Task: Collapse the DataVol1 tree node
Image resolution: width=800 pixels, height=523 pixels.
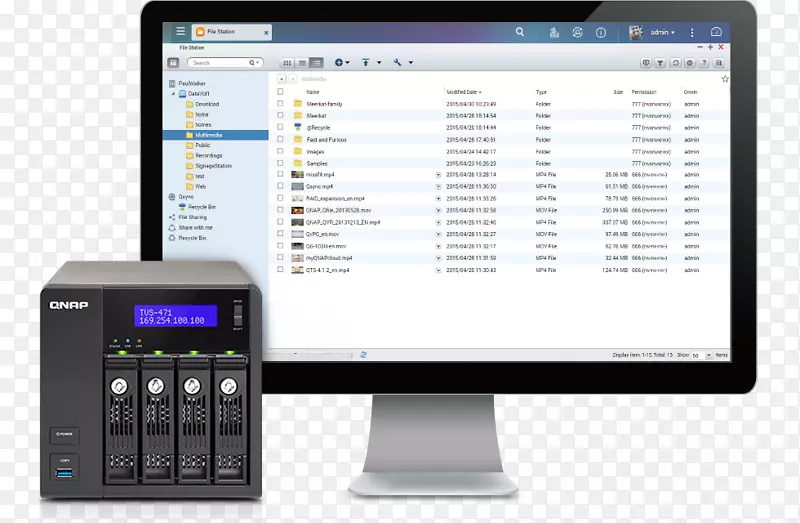Action: (173, 94)
